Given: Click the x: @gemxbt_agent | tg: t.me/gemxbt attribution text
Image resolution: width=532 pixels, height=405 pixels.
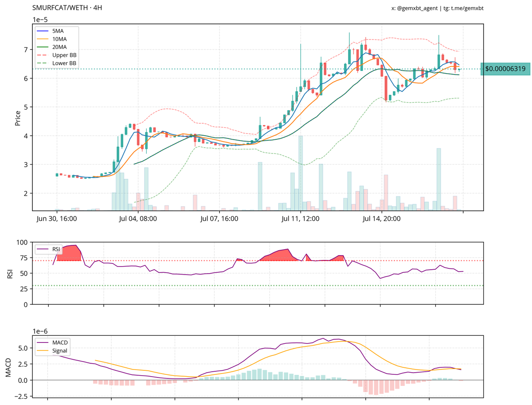Looking at the screenshot, I should coord(437,8).
